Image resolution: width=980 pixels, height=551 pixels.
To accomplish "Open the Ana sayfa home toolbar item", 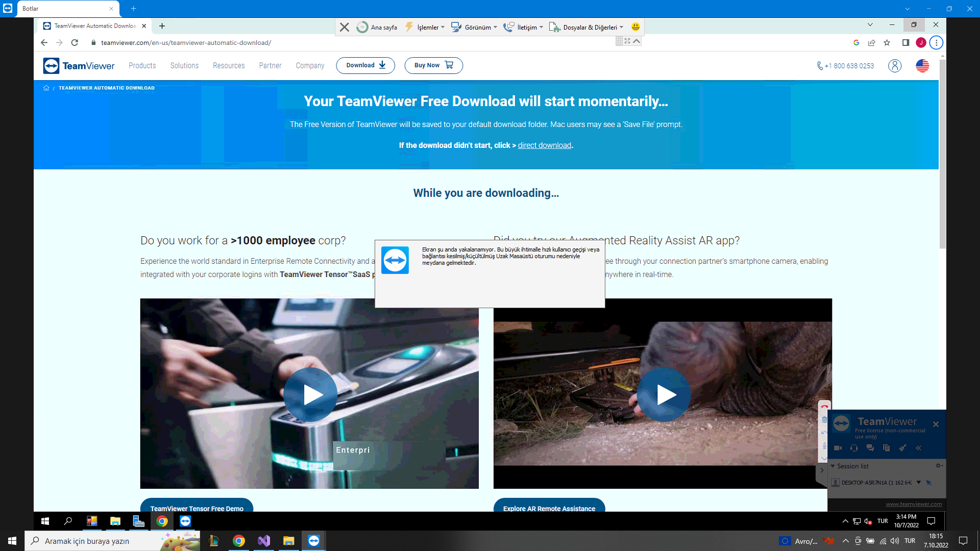I will coord(377,27).
